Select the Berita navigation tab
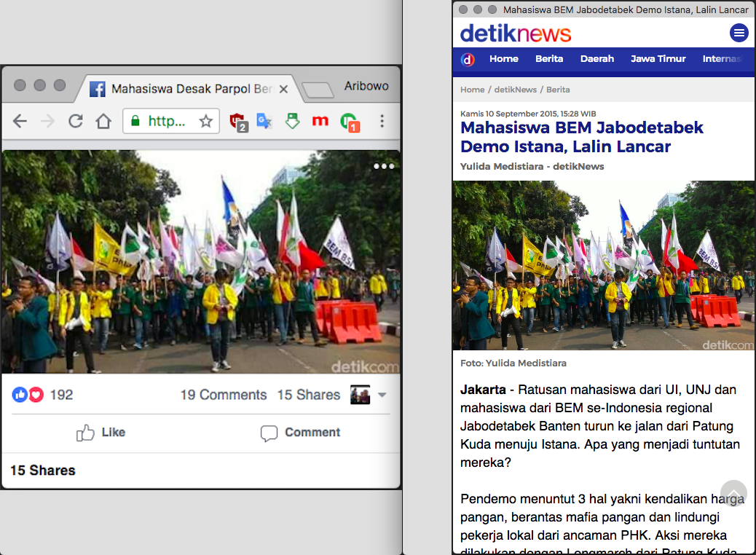 pos(549,59)
